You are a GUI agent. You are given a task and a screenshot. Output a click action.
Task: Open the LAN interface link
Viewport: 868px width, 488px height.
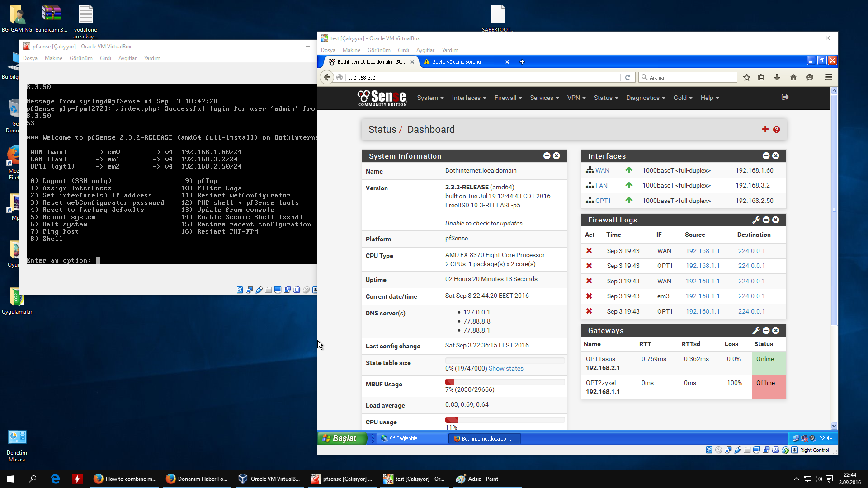pyautogui.click(x=601, y=186)
